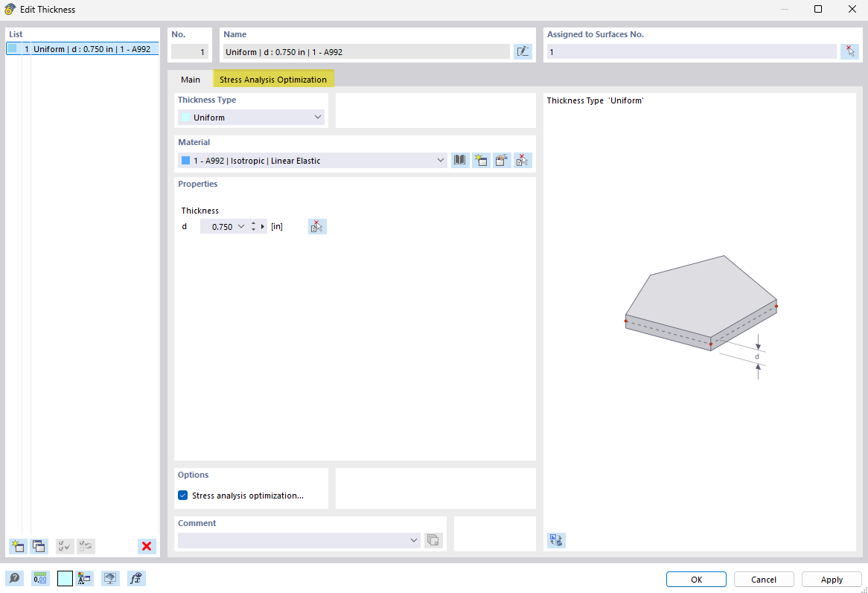Click the select surfaces pick icon
Screen dimensions: 868x593
[x=849, y=51]
